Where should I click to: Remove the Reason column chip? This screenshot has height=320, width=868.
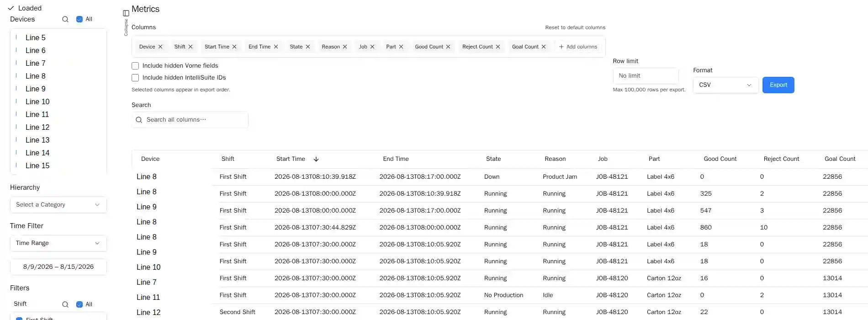click(x=345, y=47)
